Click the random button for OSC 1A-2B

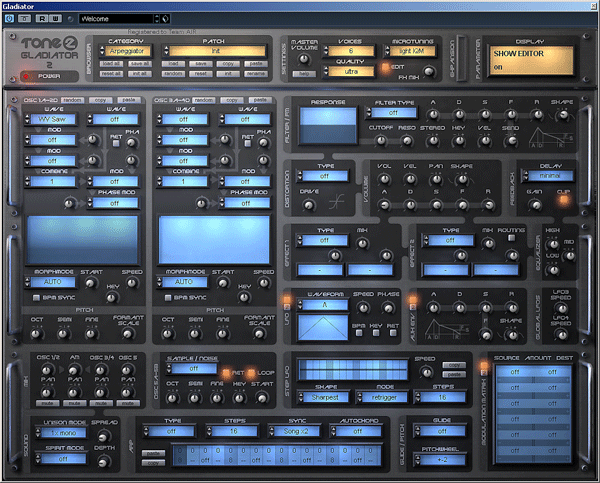(x=72, y=101)
